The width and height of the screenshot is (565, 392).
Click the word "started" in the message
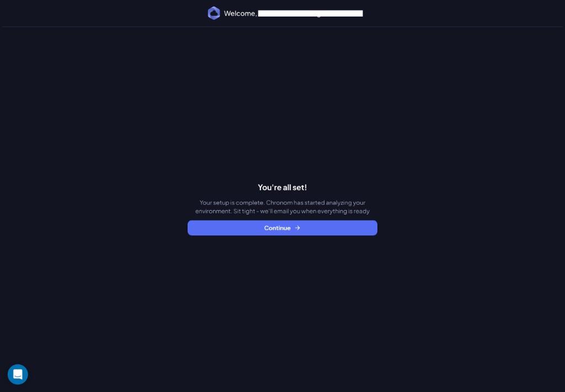314,203
